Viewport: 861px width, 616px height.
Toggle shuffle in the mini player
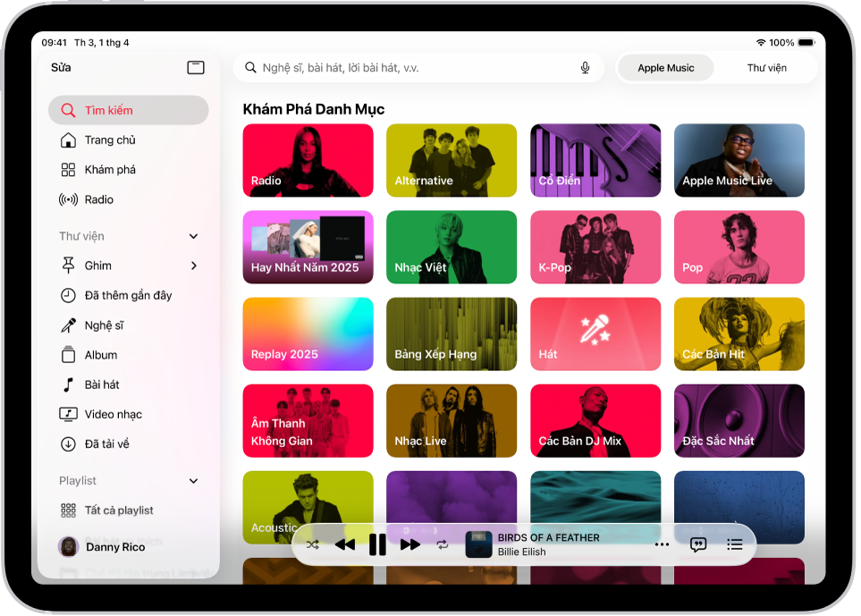(312, 544)
